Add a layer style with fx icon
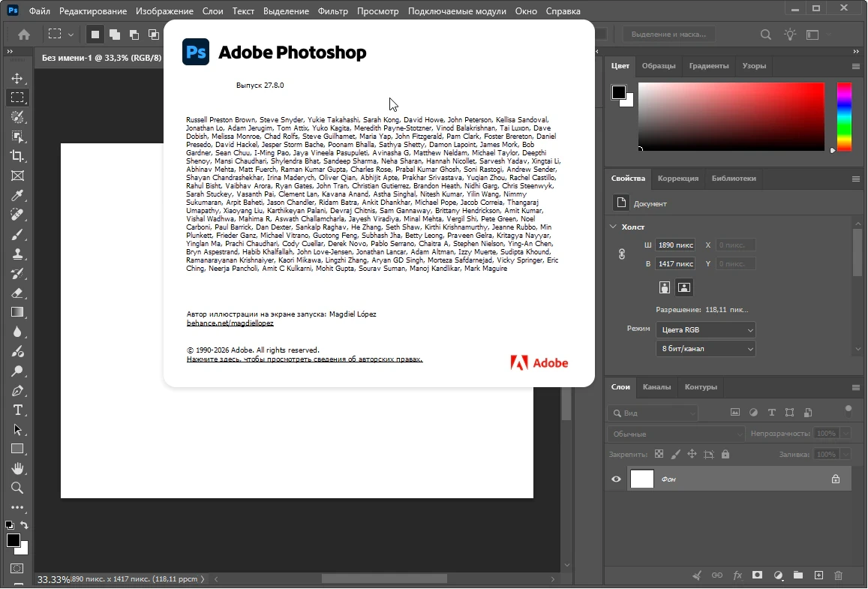 pyautogui.click(x=737, y=575)
